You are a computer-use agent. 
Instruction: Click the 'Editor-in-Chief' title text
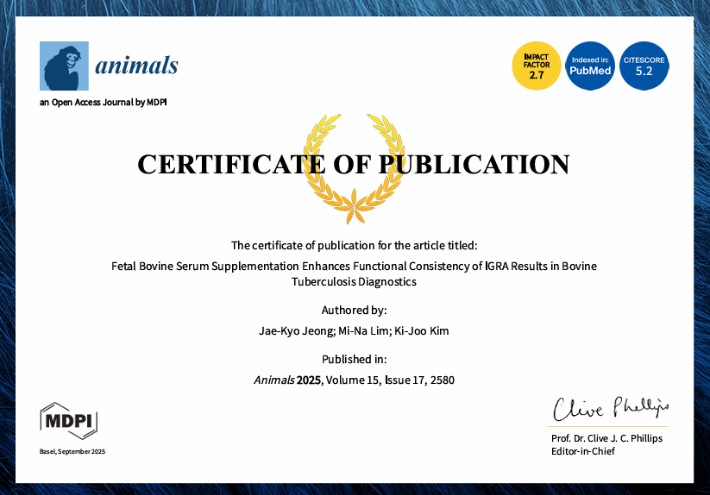(583, 452)
